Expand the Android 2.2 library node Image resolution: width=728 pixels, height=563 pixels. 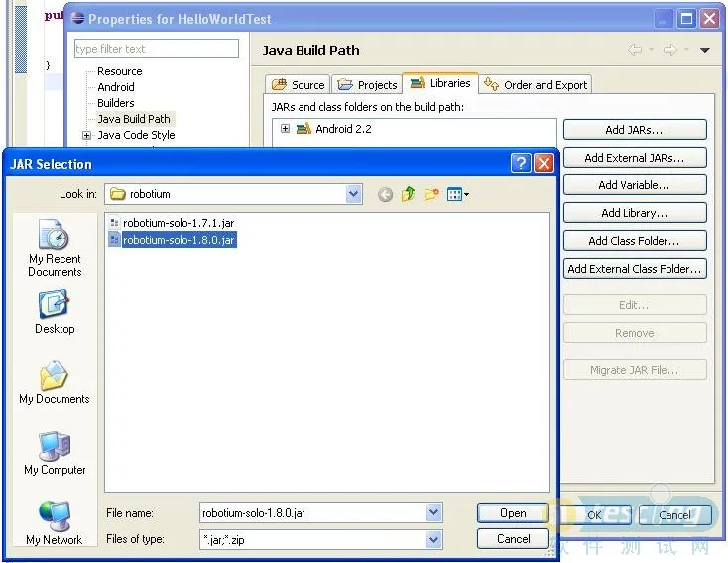tap(286, 129)
